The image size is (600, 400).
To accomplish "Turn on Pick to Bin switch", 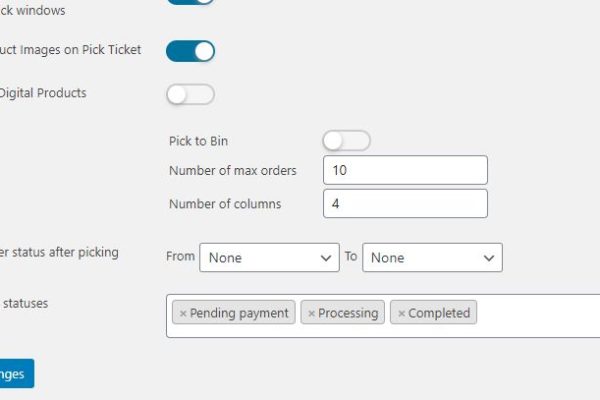I will 346,141.
